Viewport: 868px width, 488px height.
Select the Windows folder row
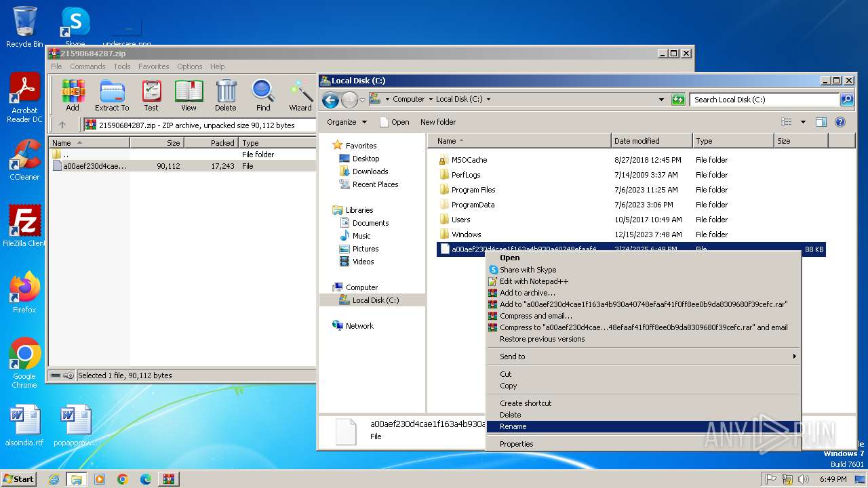coord(631,235)
